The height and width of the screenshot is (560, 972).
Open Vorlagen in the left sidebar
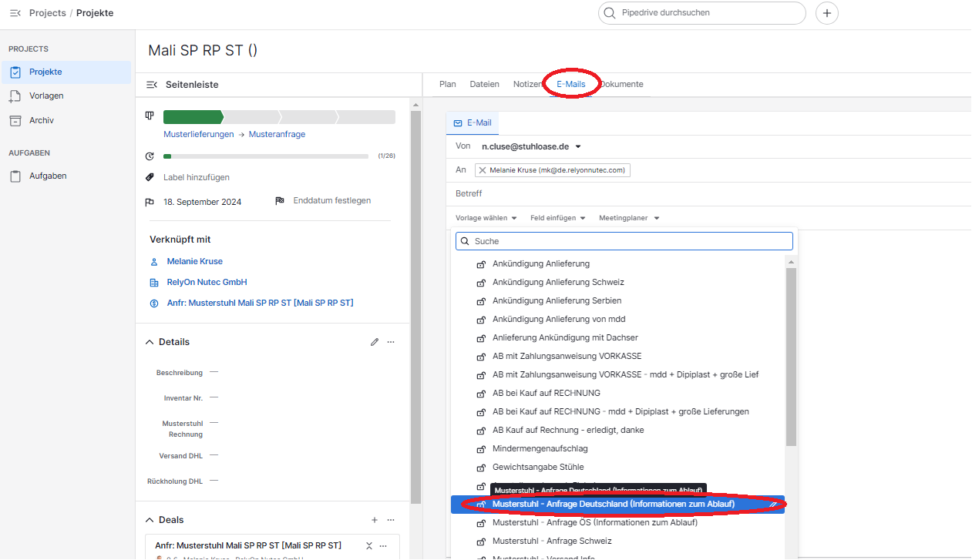(46, 96)
